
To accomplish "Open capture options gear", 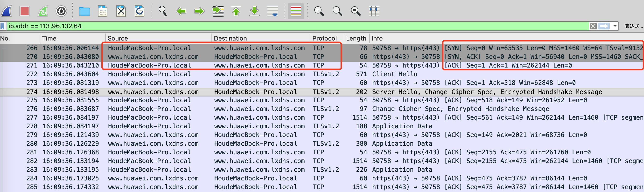I will point(61,11).
